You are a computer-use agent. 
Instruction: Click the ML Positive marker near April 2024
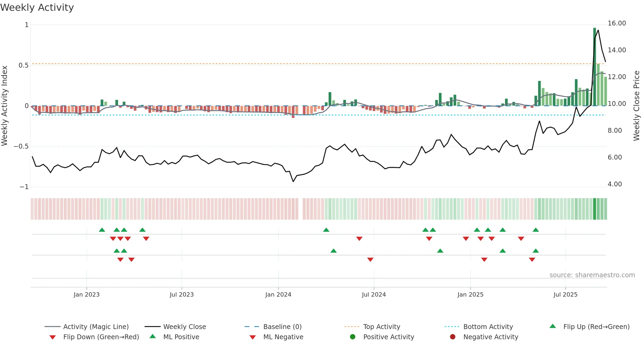click(x=334, y=251)
